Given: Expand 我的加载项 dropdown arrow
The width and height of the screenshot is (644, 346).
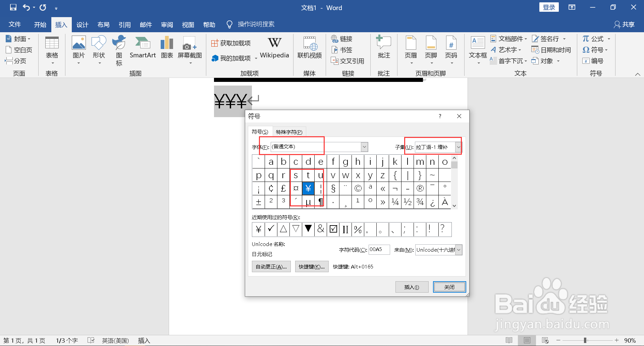Looking at the screenshot, I should [x=256, y=58].
